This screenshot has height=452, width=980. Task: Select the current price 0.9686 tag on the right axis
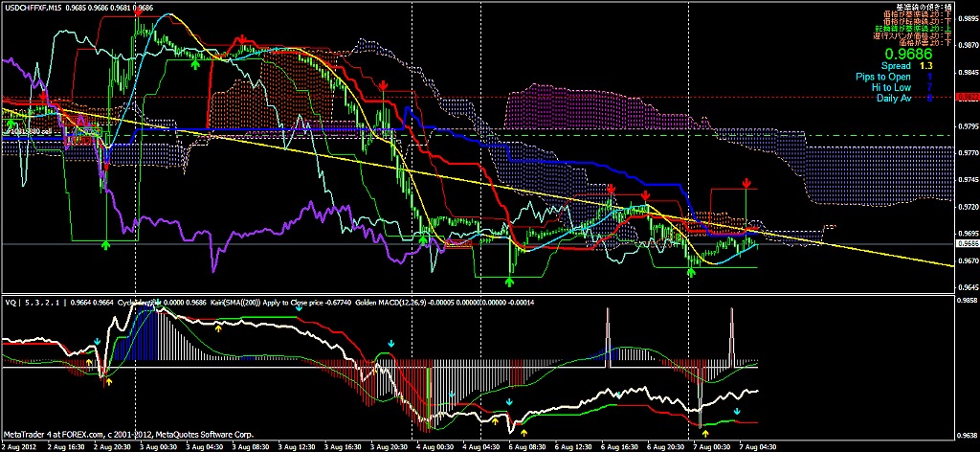[968, 244]
